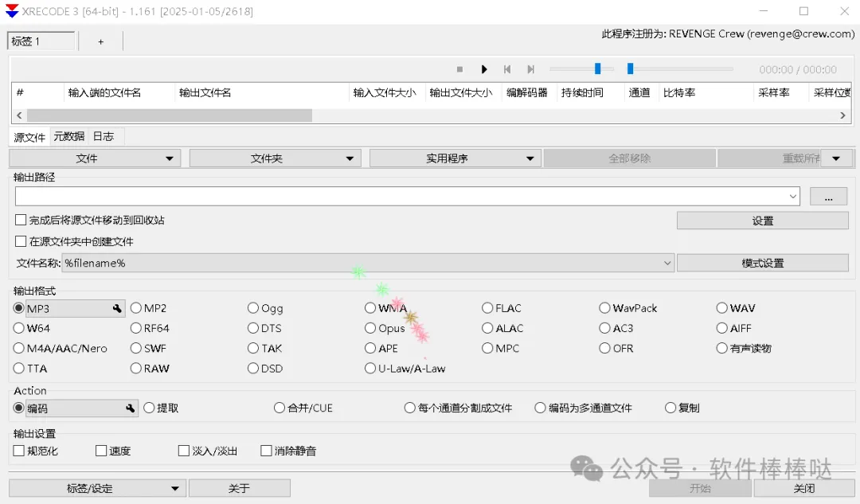Switch to the 源文件 tab
860x504 pixels.
[x=29, y=137]
